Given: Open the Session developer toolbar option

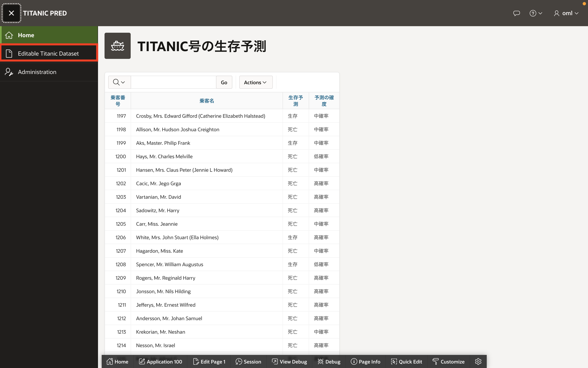Looking at the screenshot, I should tap(248, 362).
